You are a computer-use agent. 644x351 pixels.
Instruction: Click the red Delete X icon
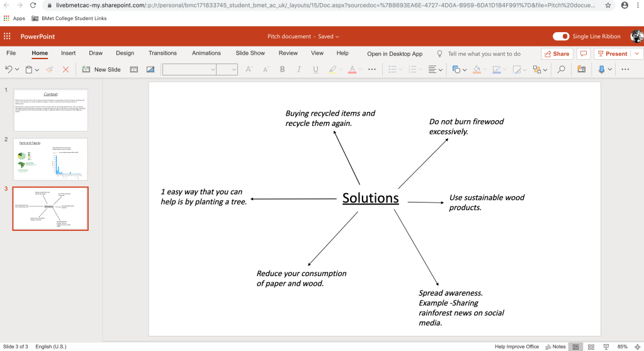tap(65, 69)
